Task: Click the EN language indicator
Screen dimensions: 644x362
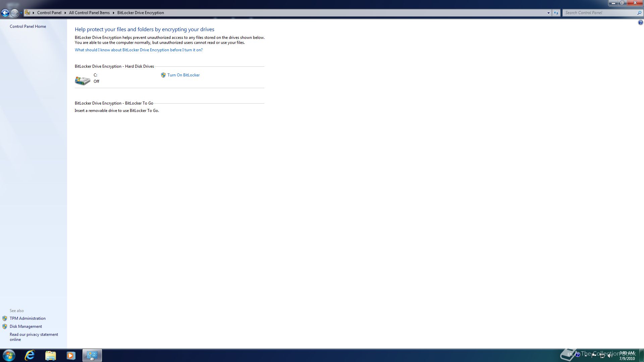Action: coord(570,355)
